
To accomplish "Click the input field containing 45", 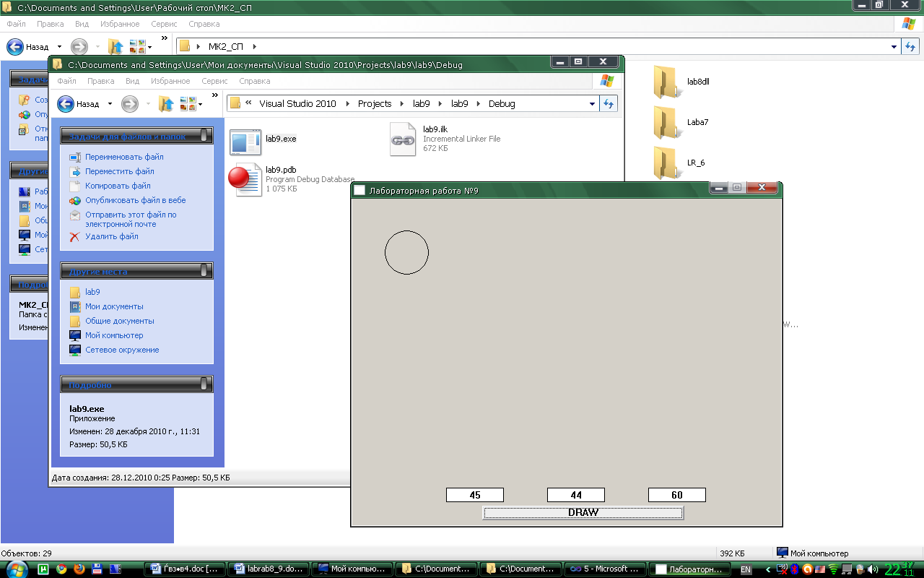I will pos(475,495).
